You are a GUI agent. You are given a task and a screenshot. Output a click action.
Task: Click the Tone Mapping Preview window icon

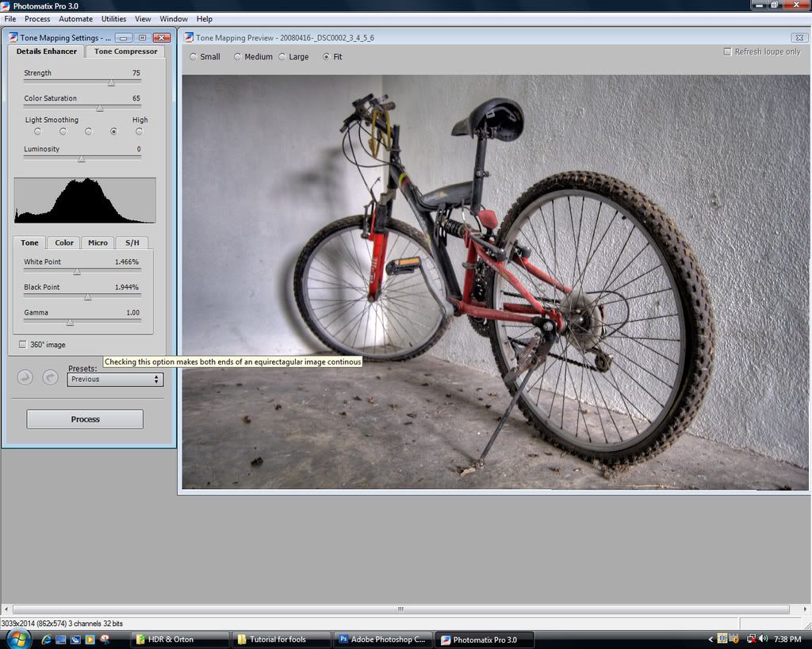pyautogui.click(x=189, y=37)
